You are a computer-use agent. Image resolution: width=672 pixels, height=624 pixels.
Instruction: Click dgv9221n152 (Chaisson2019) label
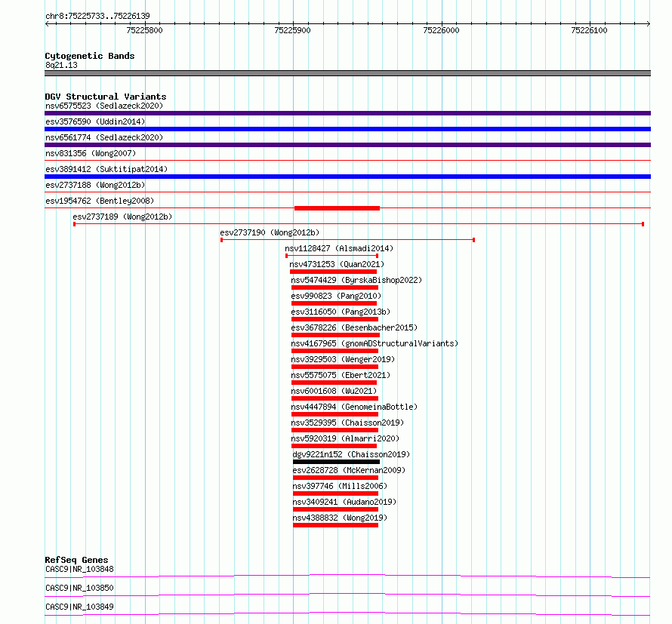pyautogui.click(x=351, y=454)
